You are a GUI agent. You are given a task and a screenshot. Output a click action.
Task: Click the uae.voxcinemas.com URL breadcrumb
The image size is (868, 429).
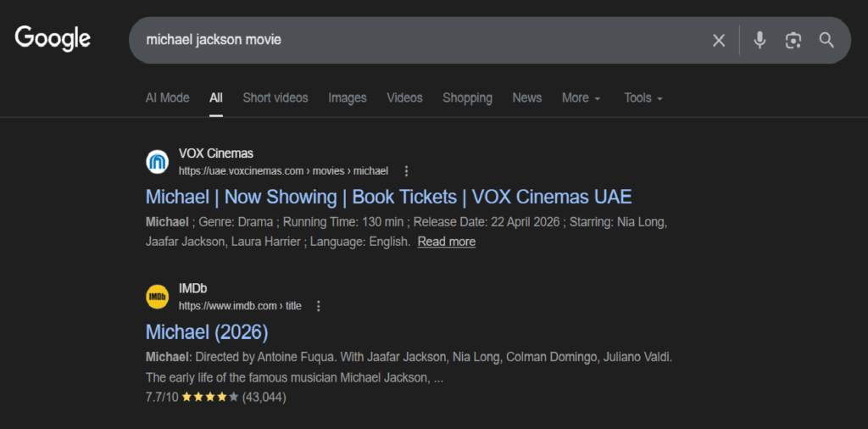(x=283, y=171)
